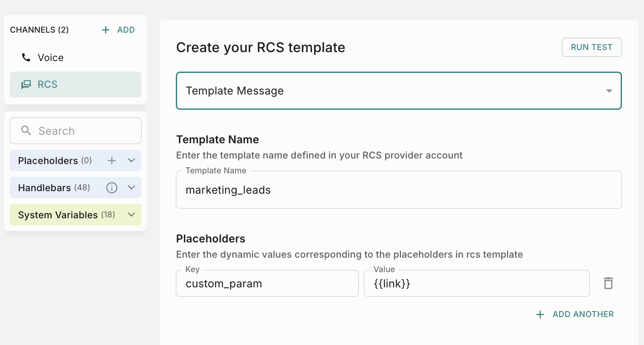Add a new placeholder with plus icon
The width and height of the screenshot is (644, 345).
pyautogui.click(x=112, y=161)
